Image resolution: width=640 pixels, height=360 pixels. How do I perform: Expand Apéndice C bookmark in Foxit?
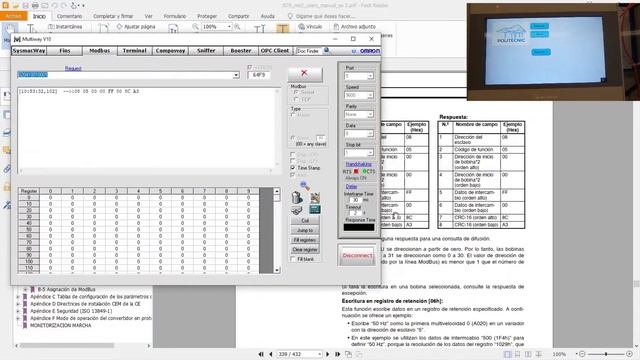[18, 297]
